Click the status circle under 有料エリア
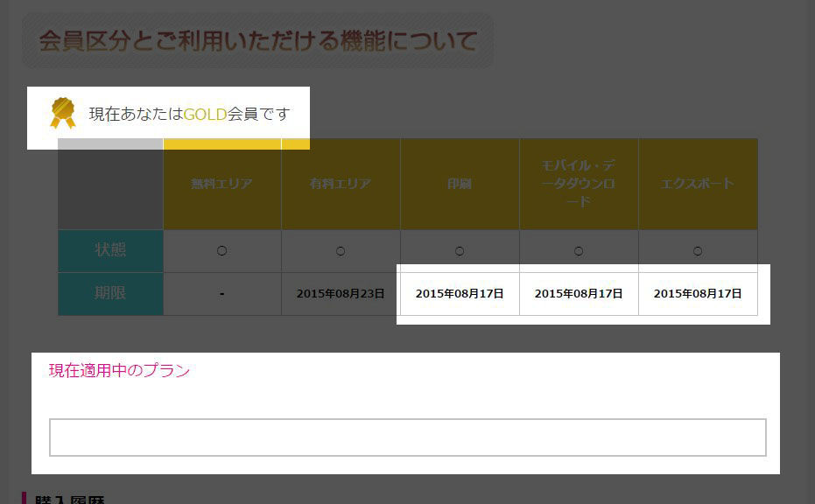The image size is (815, 504). 341,251
